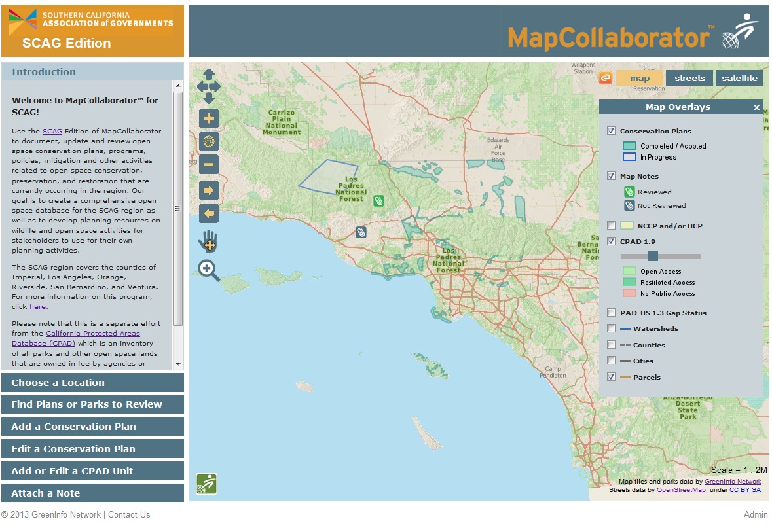Screen dimensions: 772x532
Task: Expand Add or Edit a CPAD Unit
Action: tap(92, 471)
